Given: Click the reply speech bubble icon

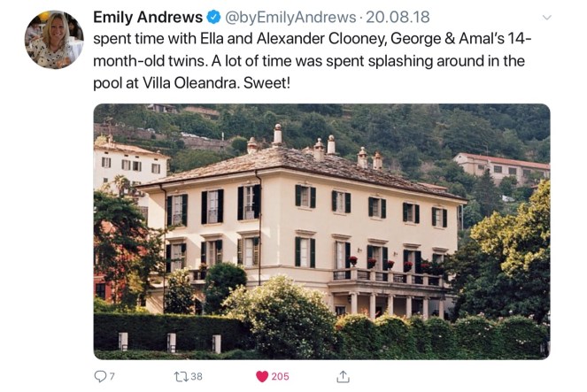Looking at the screenshot, I should (99, 376).
